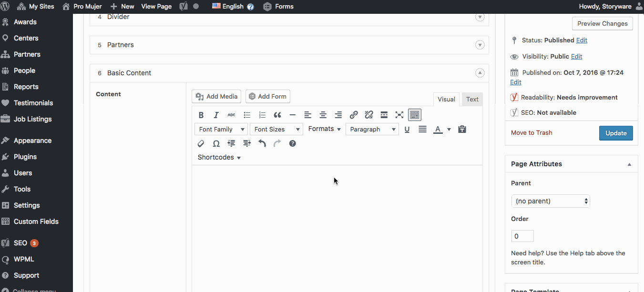This screenshot has width=644, height=292.
Task: Edit the Status setting
Action: point(582,40)
